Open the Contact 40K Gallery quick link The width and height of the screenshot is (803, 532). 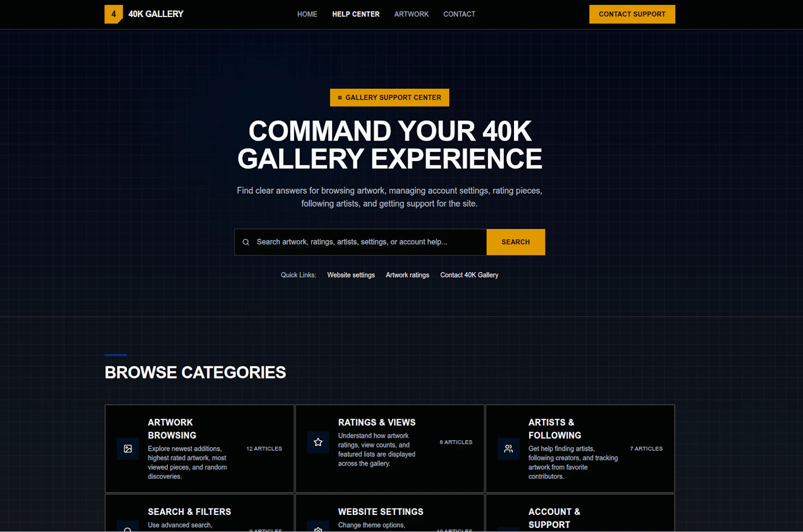coord(469,275)
